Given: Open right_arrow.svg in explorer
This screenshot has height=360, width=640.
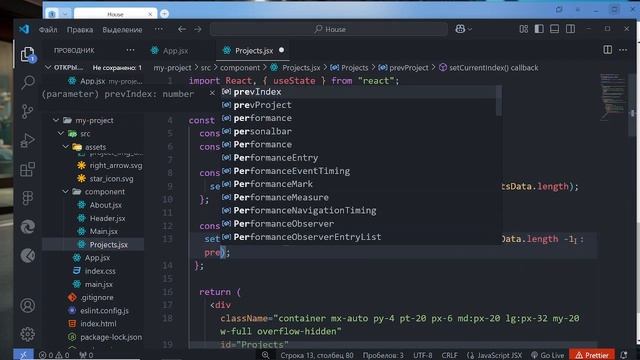Looking at the screenshot, I should pyautogui.click(x=116, y=165).
